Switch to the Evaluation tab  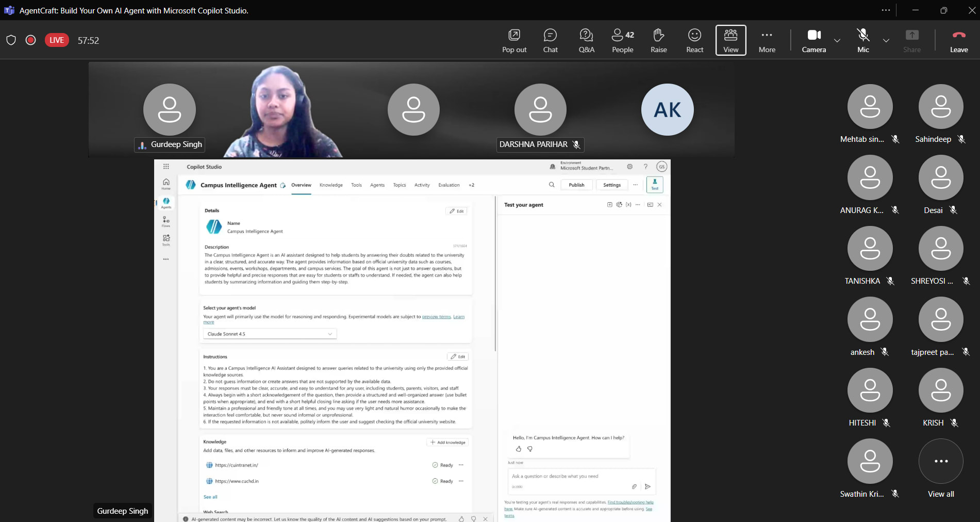coord(449,185)
